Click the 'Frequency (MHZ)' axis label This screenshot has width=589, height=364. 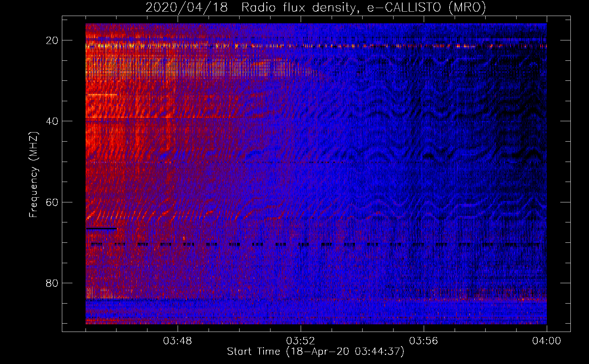[x=33, y=174]
